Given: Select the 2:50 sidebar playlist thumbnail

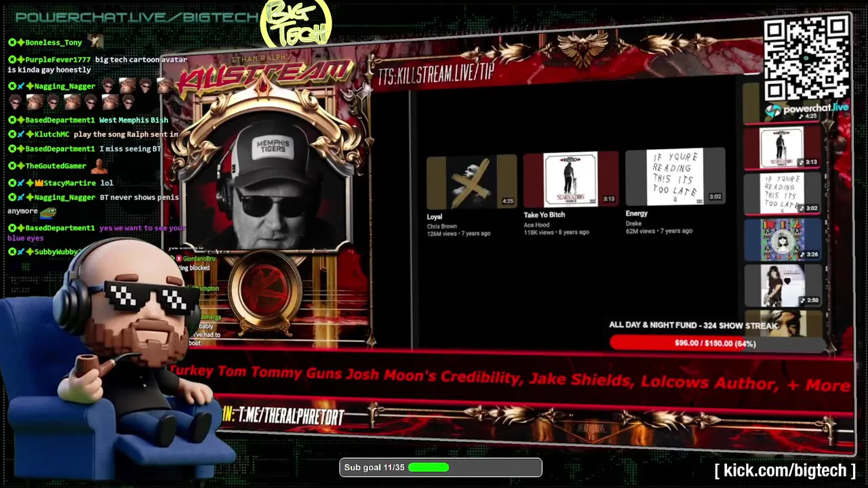Looking at the screenshot, I should [783, 285].
